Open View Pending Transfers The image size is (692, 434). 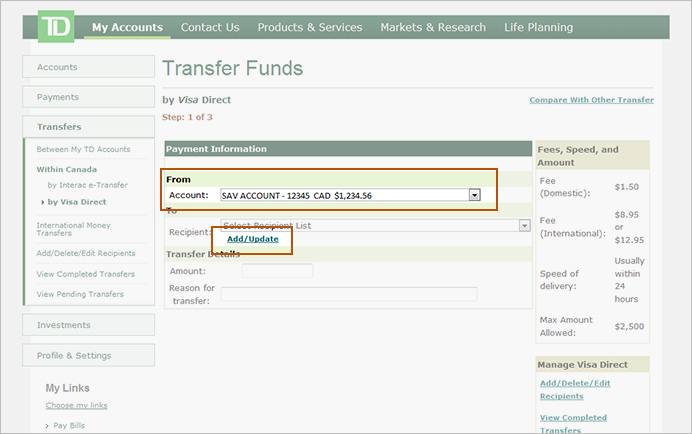pyautogui.click(x=80, y=294)
